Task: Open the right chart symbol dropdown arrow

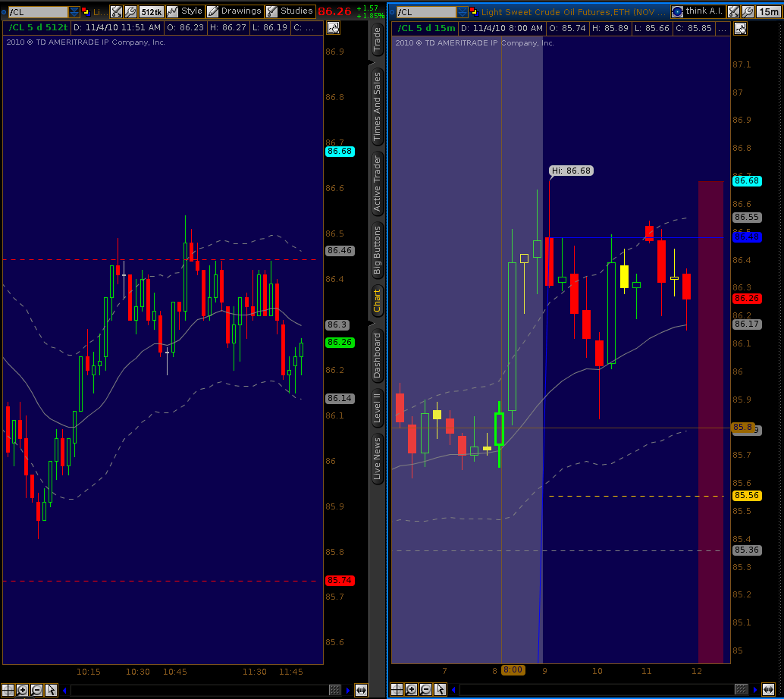Action: 463,11
